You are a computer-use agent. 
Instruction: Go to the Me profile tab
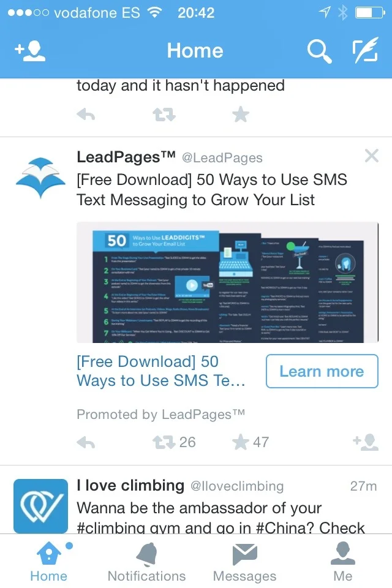343,562
